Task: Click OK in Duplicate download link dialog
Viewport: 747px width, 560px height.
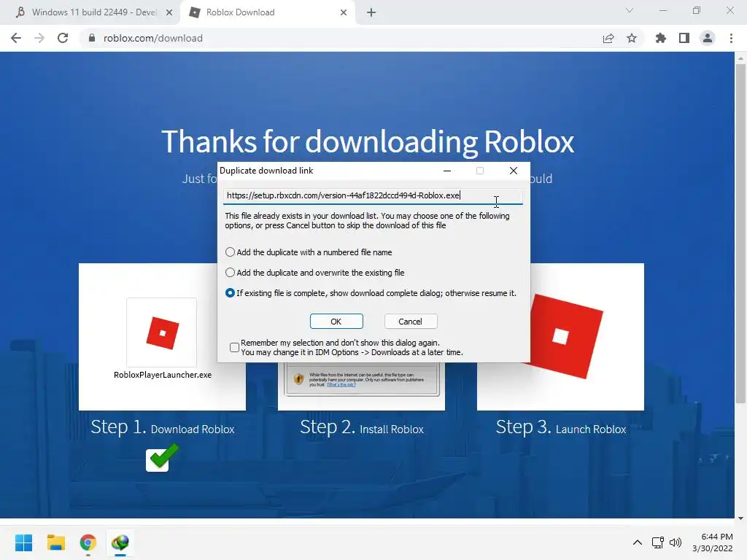Action: tap(336, 322)
